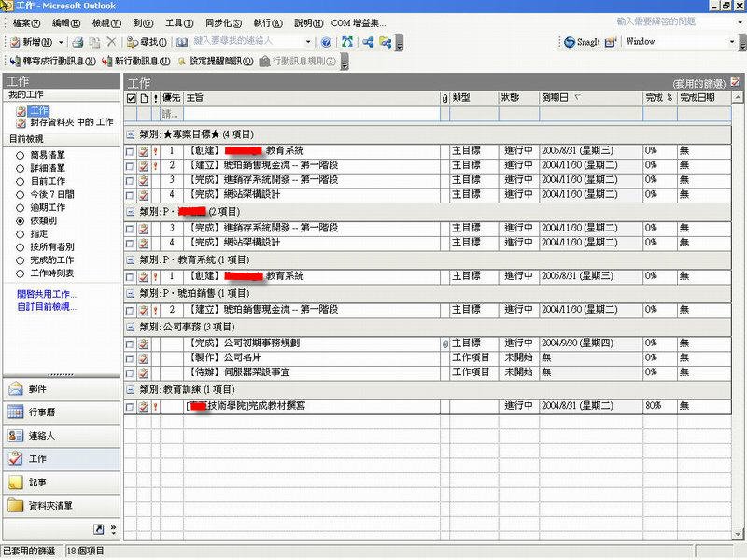Click the applied filter icon at top right
This screenshot has width=747, height=560.
click(x=735, y=82)
